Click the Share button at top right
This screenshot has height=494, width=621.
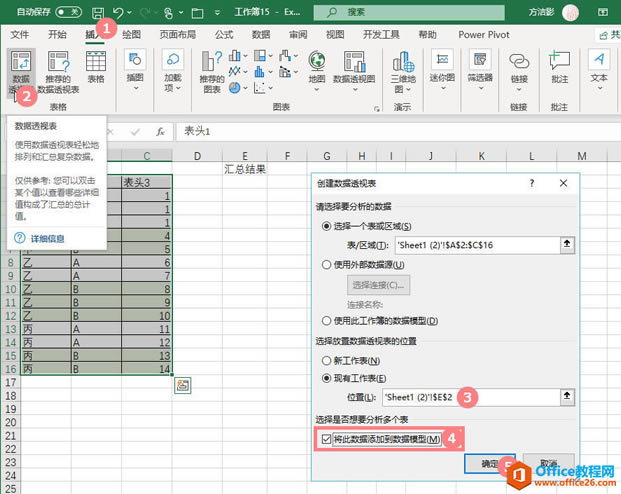coord(610,35)
